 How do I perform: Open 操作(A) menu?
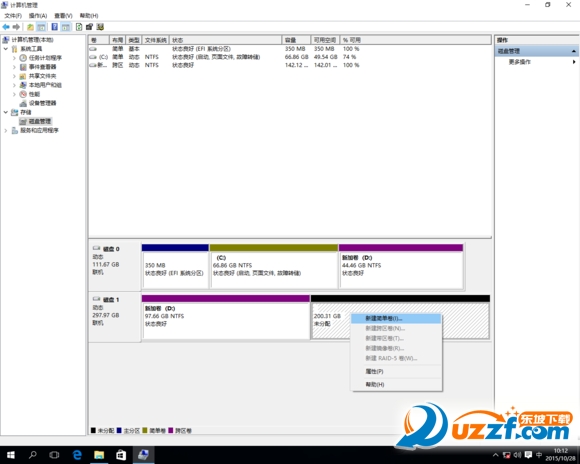pyautogui.click(x=38, y=16)
